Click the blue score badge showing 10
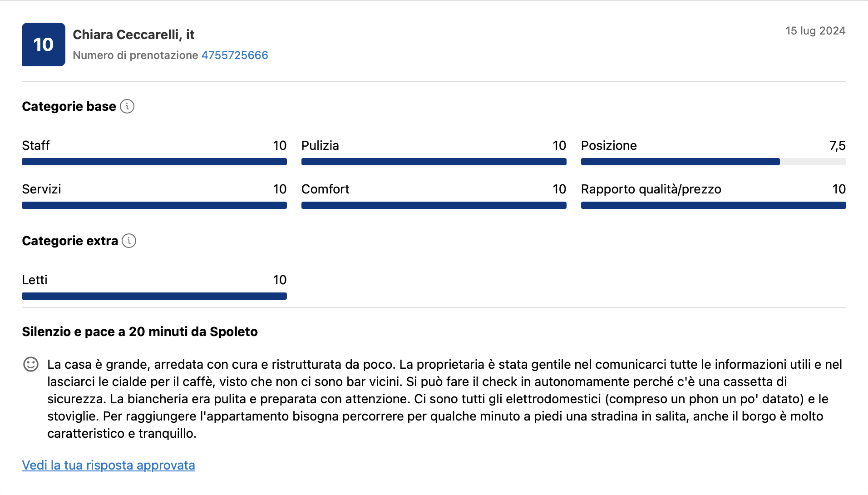This screenshot has width=868, height=495. tap(43, 44)
